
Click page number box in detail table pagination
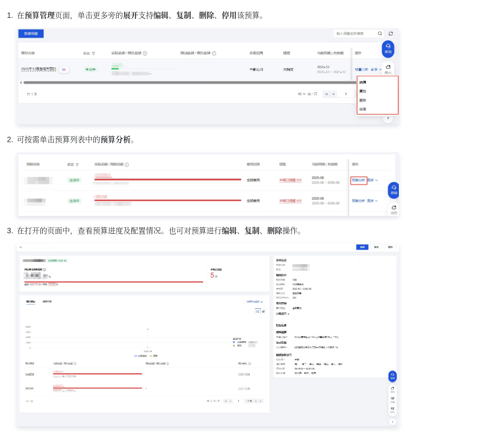click(x=238, y=401)
